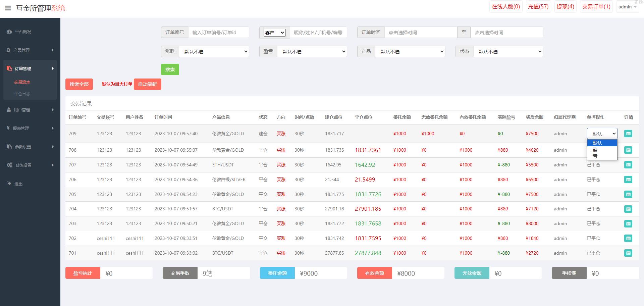Expand the 产品管理 sidebar menu
The height and width of the screenshot is (306, 644).
30,50
